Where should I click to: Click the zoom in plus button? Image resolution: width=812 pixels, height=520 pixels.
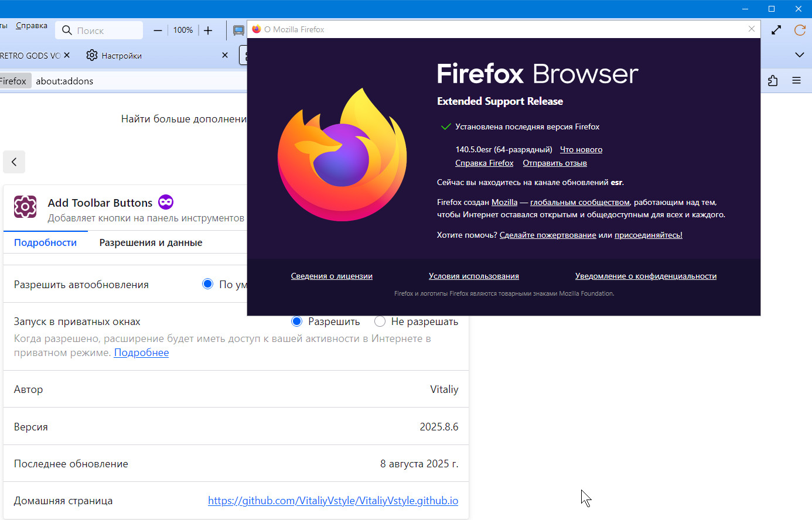(208, 30)
